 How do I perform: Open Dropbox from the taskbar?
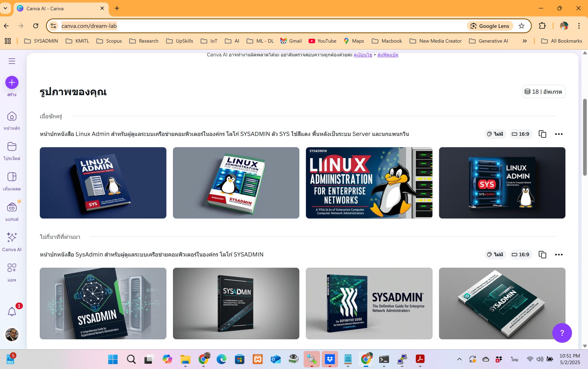point(330,359)
